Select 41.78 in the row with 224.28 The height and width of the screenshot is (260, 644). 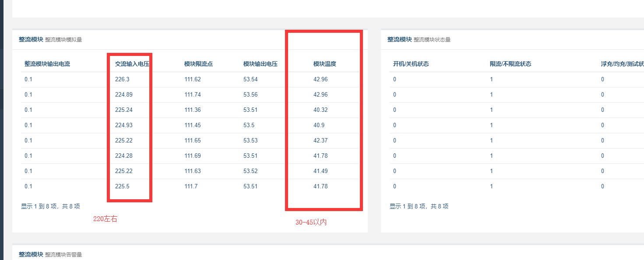[x=320, y=156]
